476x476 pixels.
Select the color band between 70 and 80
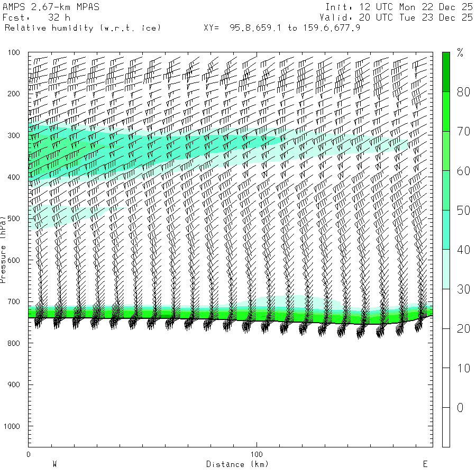tap(446, 111)
